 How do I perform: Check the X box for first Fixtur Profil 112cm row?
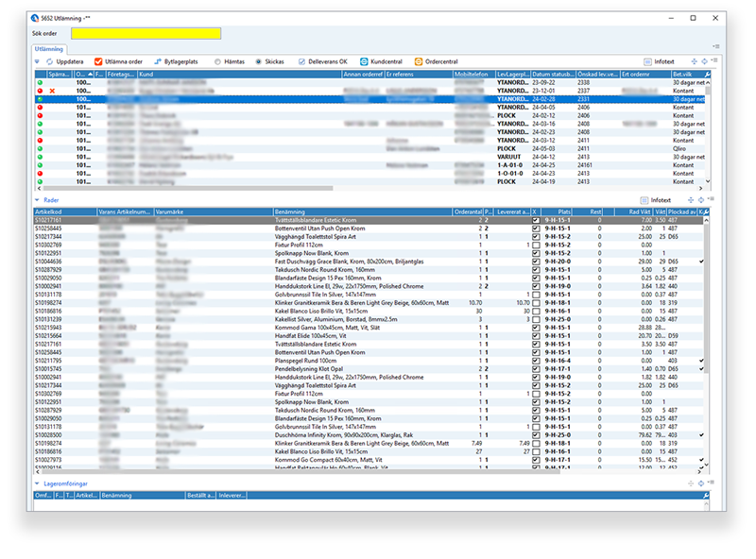tap(536, 245)
